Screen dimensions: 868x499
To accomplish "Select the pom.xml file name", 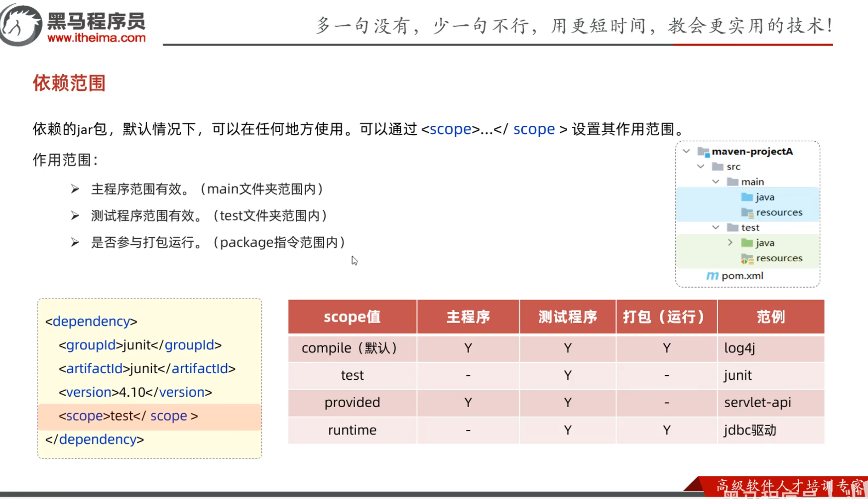I will point(742,275).
